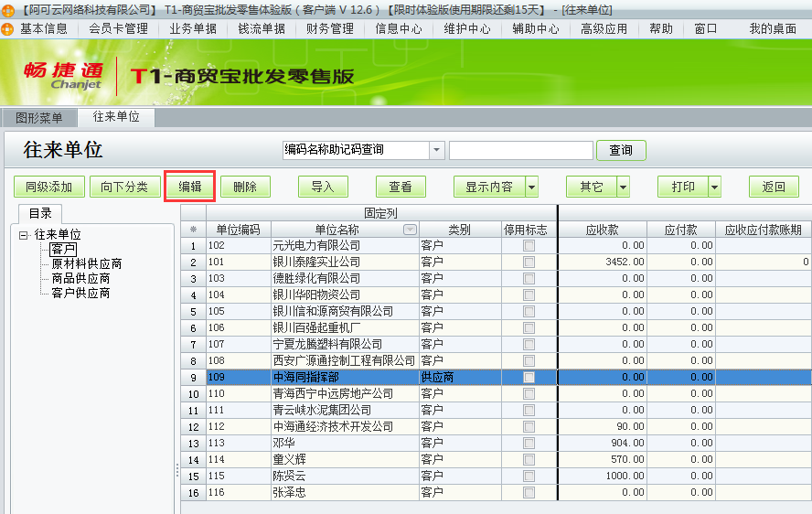
Task: Click the 向下分类 button
Action: (124, 187)
